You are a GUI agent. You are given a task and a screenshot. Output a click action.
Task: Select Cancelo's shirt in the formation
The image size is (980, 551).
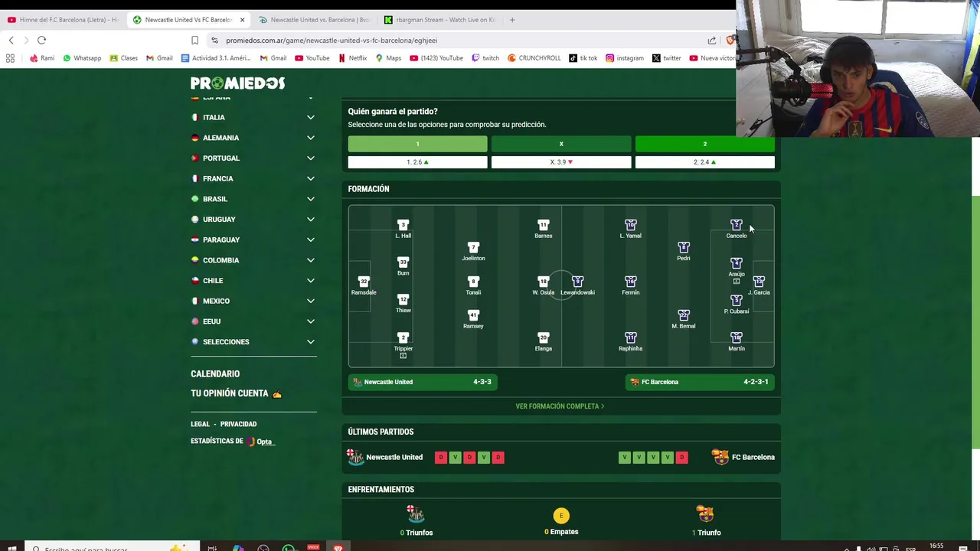point(736,225)
